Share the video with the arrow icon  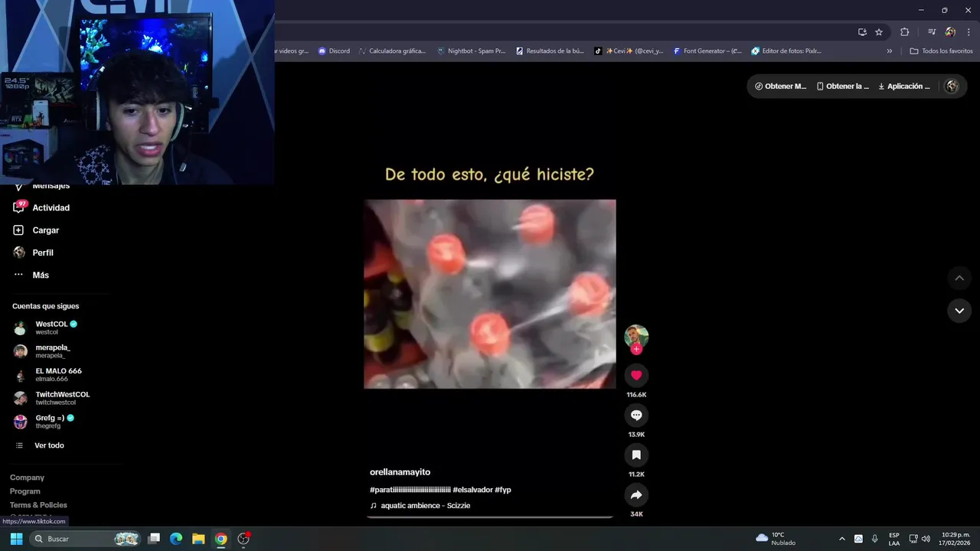[x=636, y=494]
